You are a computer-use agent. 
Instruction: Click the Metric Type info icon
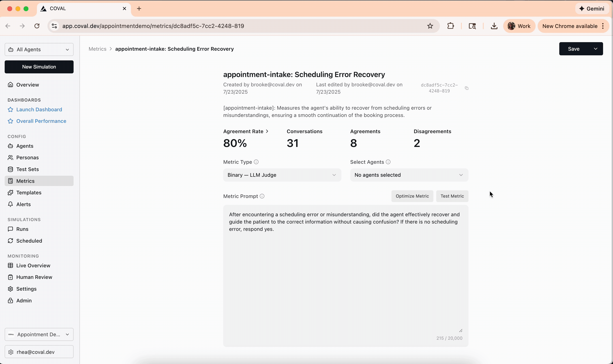point(256,162)
